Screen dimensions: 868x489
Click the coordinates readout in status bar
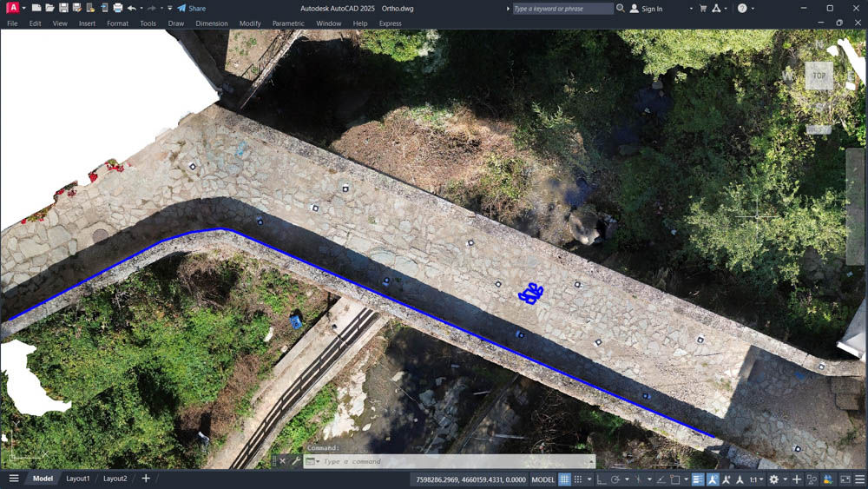pyautogui.click(x=471, y=479)
